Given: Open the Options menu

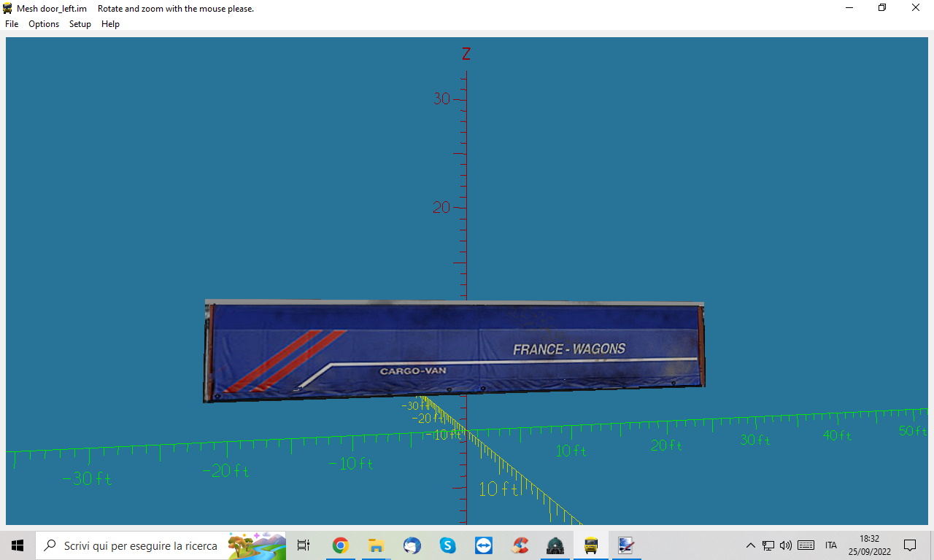Looking at the screenshot, I should click(44, 24).
